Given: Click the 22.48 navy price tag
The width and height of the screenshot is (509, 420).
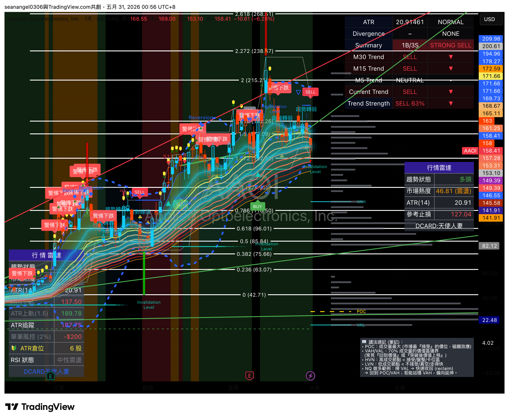Looking at the screenshot, I should (489, 320).
